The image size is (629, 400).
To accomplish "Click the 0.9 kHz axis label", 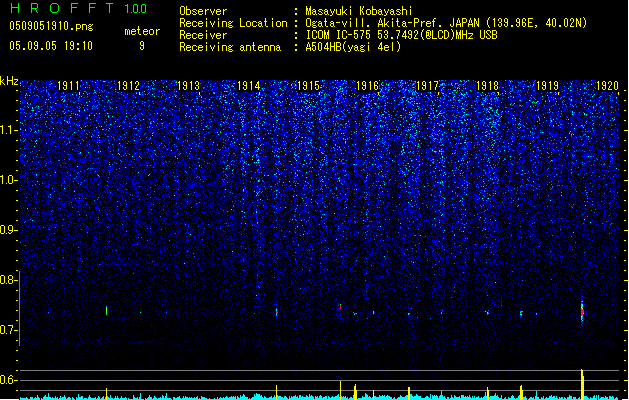I will [8, 230].
